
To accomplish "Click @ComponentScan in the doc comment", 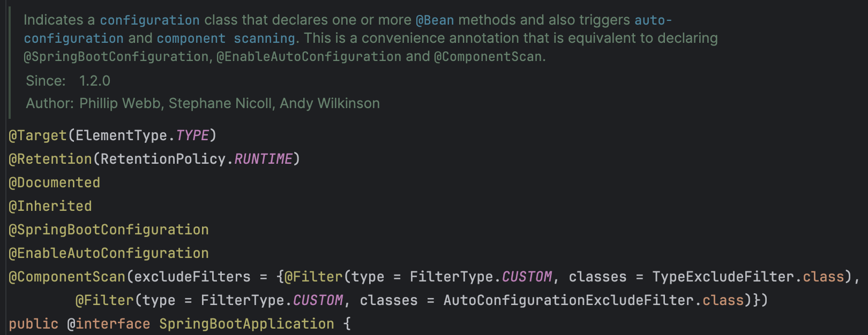I will click(488, 57).
